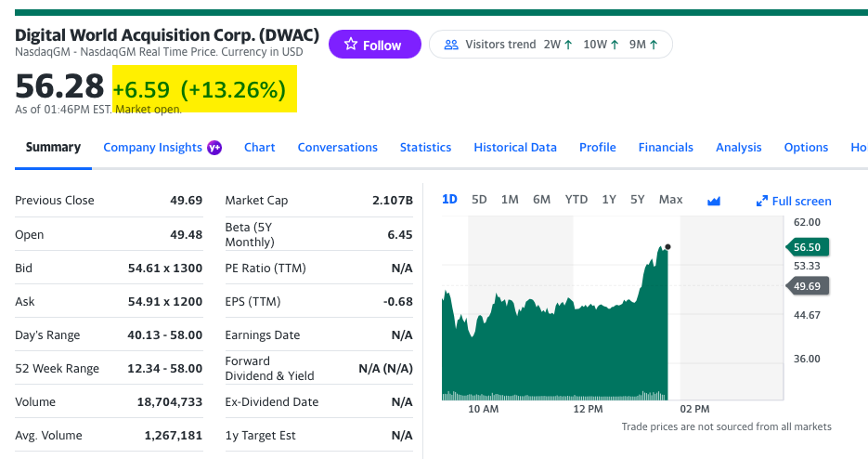This screenshot has height=459, width=868.
Task: Click the Volume value 18,704,733
Action: (170, 402)
